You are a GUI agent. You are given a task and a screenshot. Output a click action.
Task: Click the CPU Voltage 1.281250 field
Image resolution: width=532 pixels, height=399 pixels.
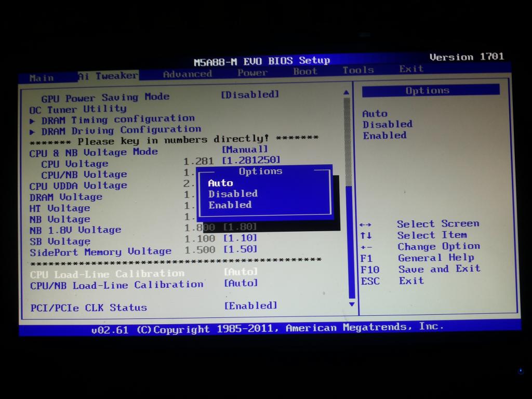251,160
